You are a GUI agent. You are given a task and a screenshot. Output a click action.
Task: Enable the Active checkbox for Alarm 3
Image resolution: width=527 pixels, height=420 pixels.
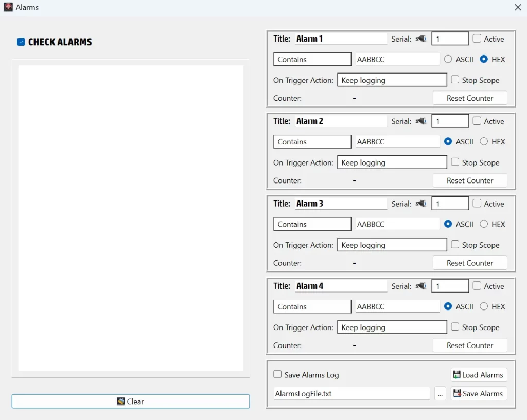[x=477, y=204]
